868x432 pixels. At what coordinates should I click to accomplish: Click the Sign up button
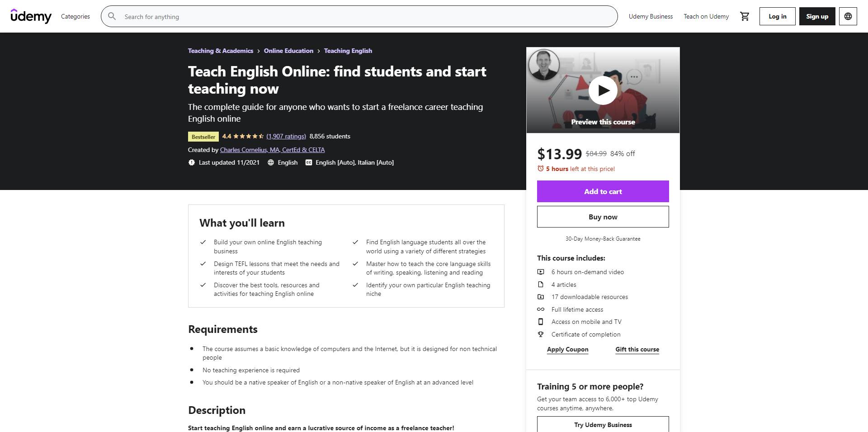(817, 16)
